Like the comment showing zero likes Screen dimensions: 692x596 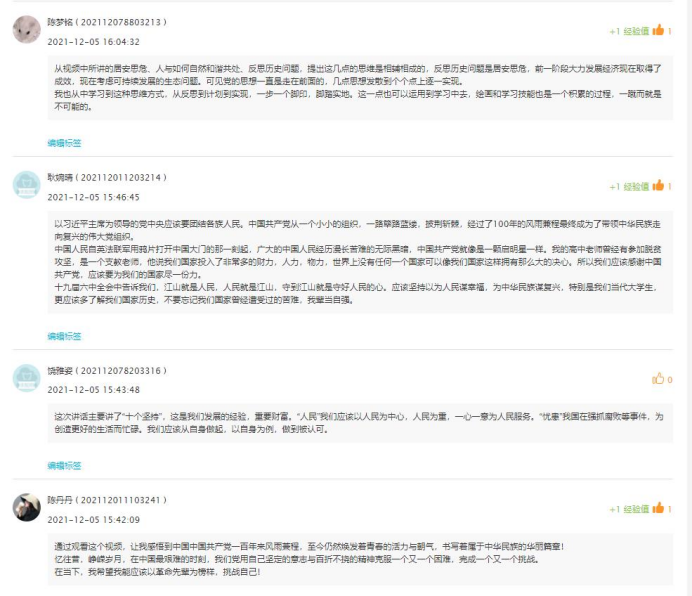(x=658, y=379)
